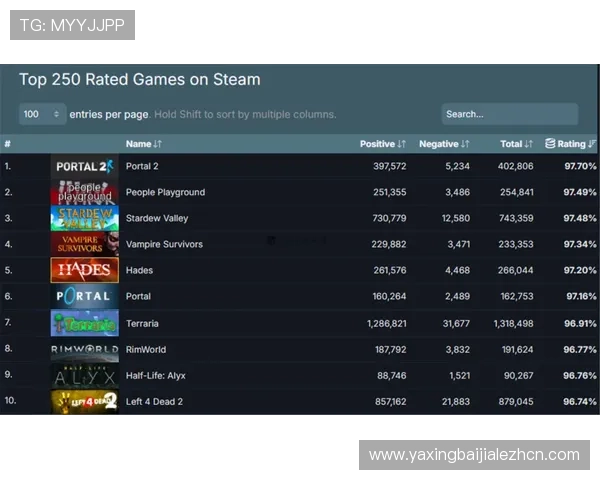Image resolution: width=600 pixels, height=480 pixels.
Task: Open the RimWorld game thumbnail
Action: click(x=85, y=349)
